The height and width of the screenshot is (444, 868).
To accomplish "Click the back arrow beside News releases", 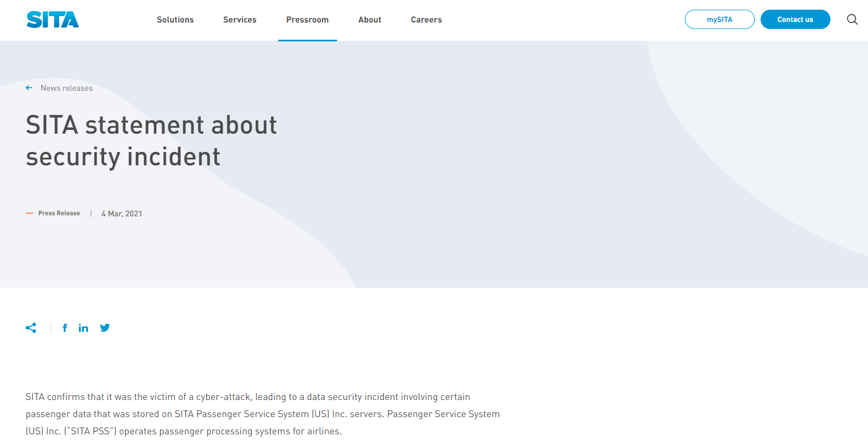I will pyautogui.click(x=29, y=88).
